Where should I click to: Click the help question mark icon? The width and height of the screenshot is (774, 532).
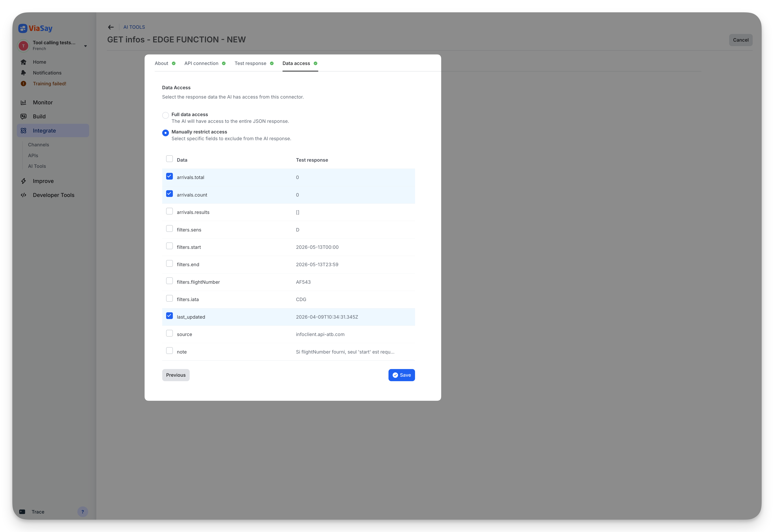pos(83,512)
